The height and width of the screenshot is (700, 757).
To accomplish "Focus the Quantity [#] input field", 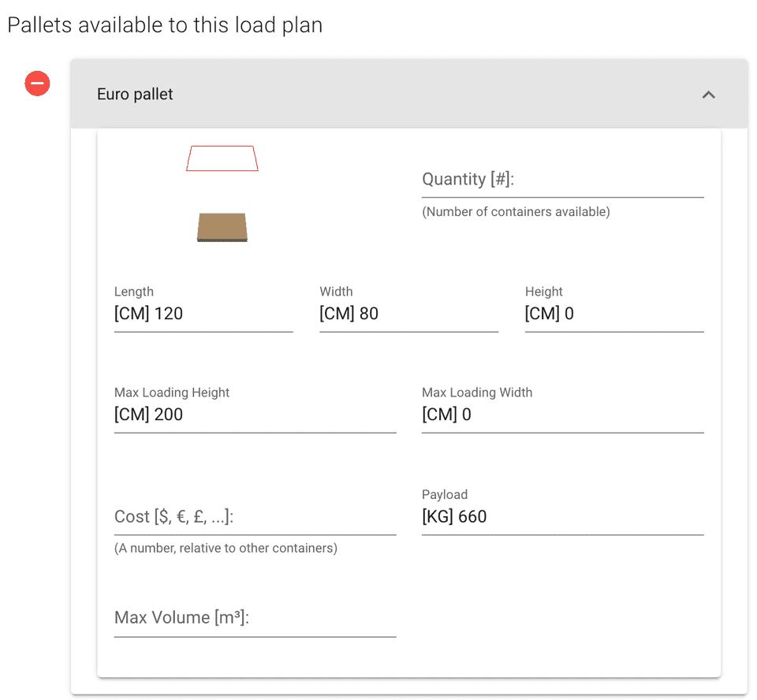I will (562, 180).
